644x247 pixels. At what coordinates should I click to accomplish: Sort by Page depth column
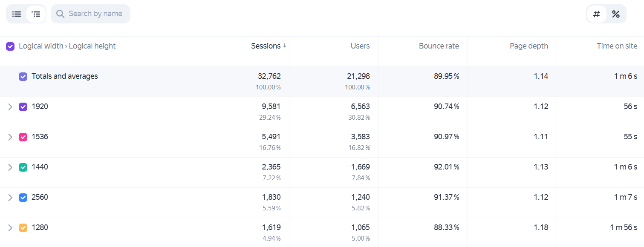coord(529,46)
